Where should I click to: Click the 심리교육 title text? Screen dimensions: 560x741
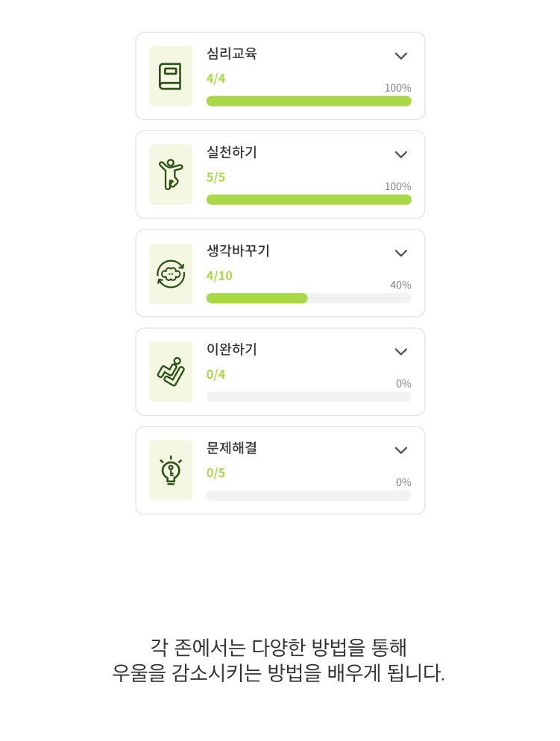pyautogui.click(x=232, y=54)
